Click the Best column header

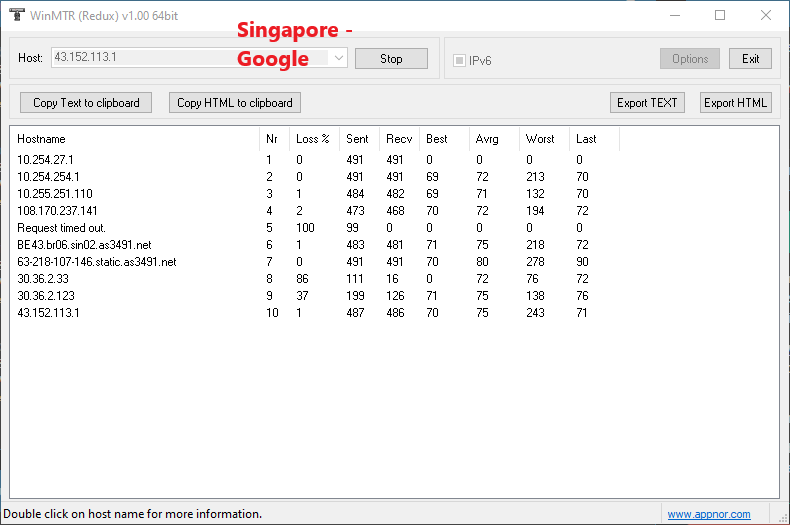tap(444, 139)
